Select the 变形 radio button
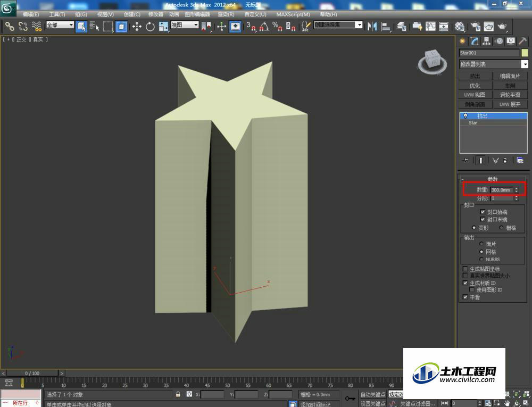This screenshot has height=407, width=532. click(x=473, y=228)
